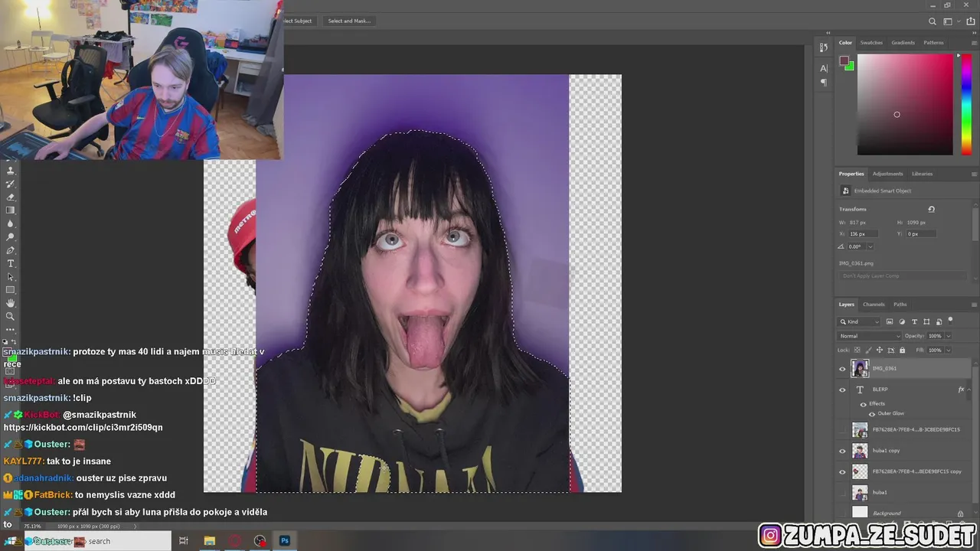Select the Eraser tool

[x=11, y=197]
